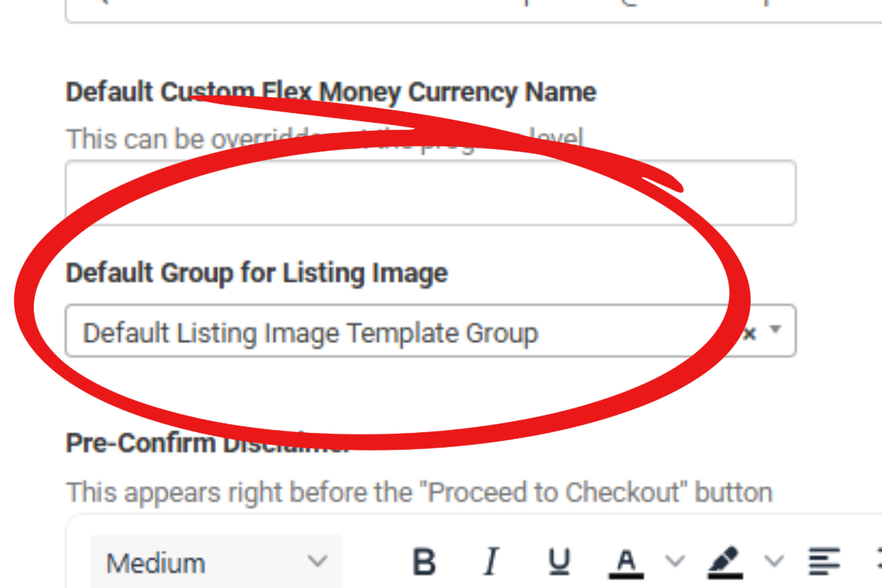Click the 'Default Custom Flex Money Currency Name' label
This screenshot has height=588, width=882.
click(331, 92)
